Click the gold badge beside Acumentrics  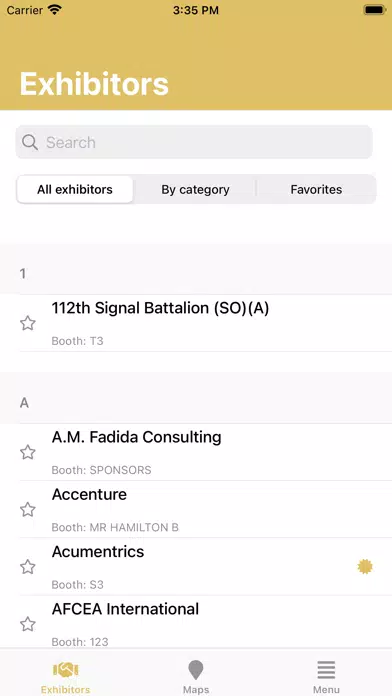pos(365,567)
